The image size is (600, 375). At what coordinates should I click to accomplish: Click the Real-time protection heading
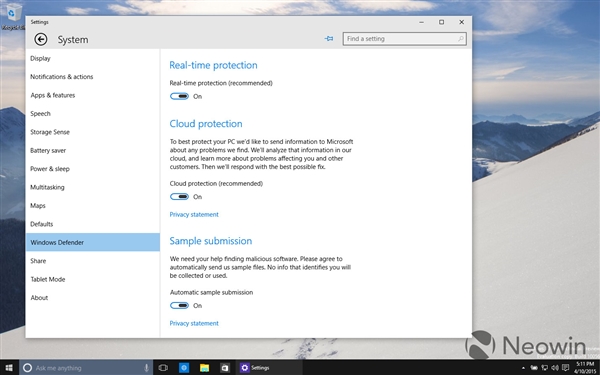pyautogui.click(x=213, y=65)
